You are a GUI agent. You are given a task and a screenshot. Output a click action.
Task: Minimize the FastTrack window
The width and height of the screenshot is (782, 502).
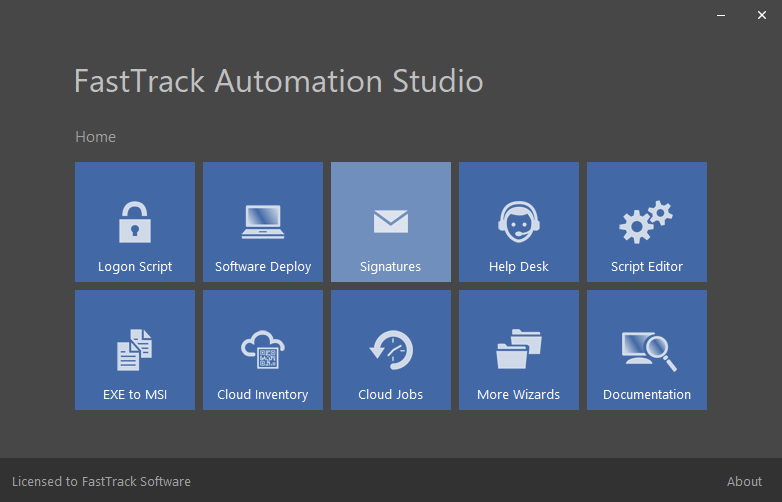721,16
